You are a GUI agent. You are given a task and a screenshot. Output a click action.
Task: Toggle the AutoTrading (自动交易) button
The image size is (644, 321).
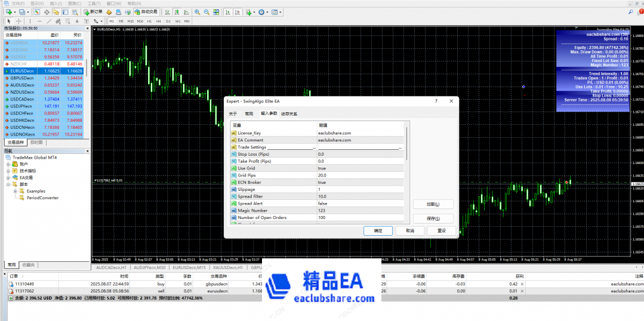146,12
